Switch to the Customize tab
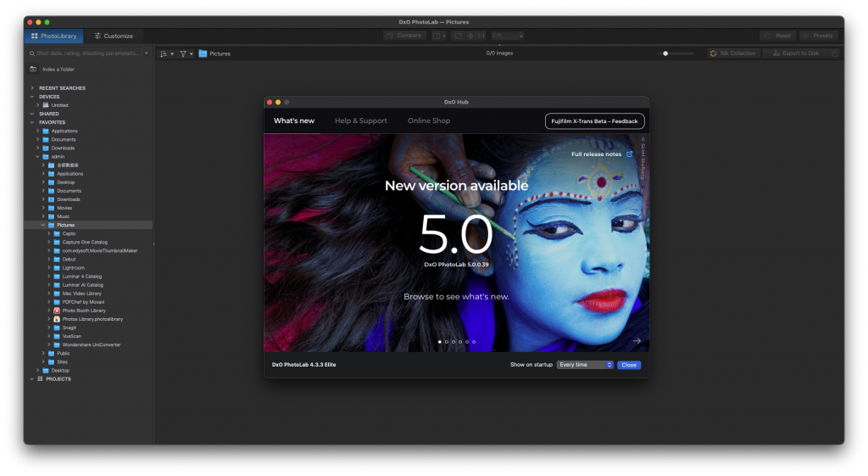 click(x=114, y=36)
